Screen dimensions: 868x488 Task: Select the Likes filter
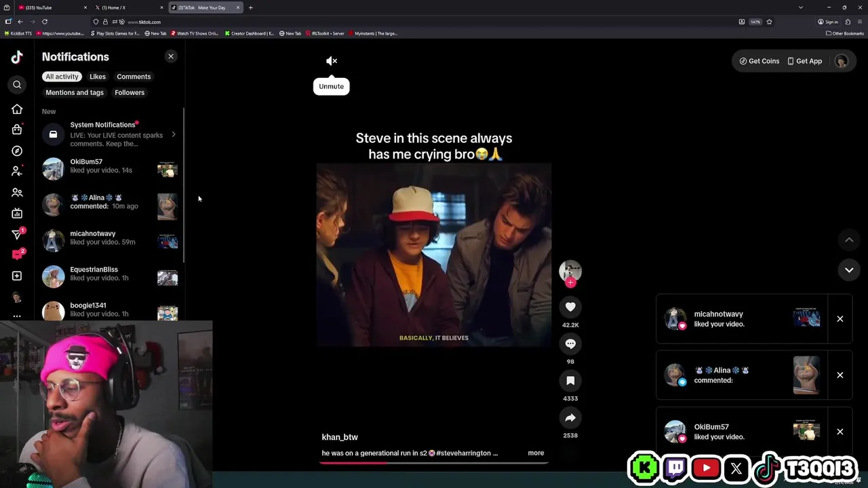tap(98, 77)
